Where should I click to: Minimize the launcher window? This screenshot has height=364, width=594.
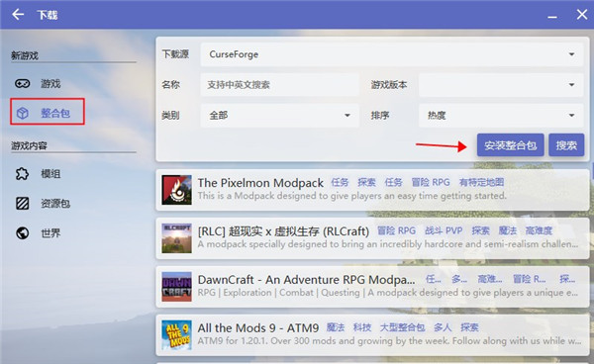click(x=552, y=16)
